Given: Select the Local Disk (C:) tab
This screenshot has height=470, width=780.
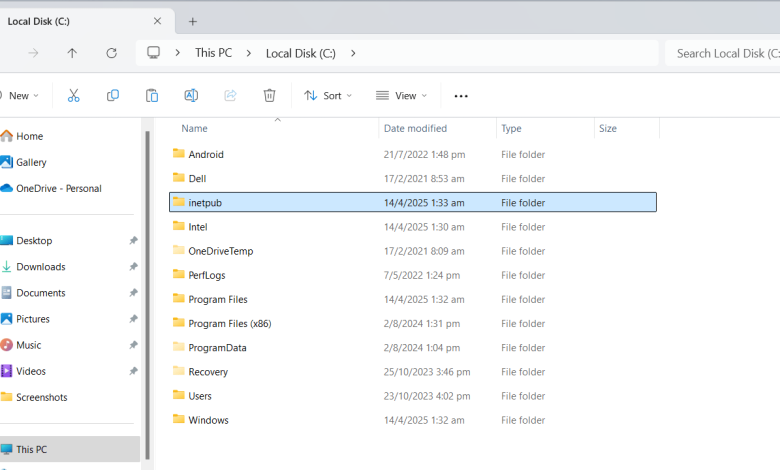Looking at the screenshot, I should tap(87, 21).
